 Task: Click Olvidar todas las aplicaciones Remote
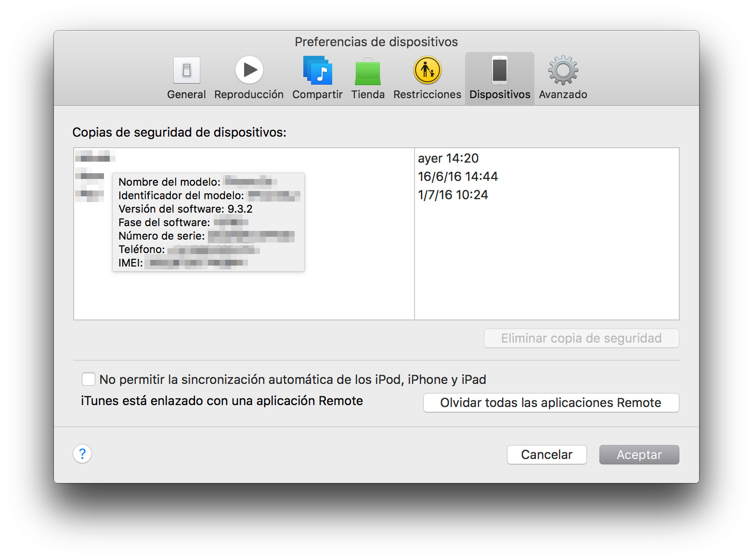pyautogui.click(x=551, y=403)
